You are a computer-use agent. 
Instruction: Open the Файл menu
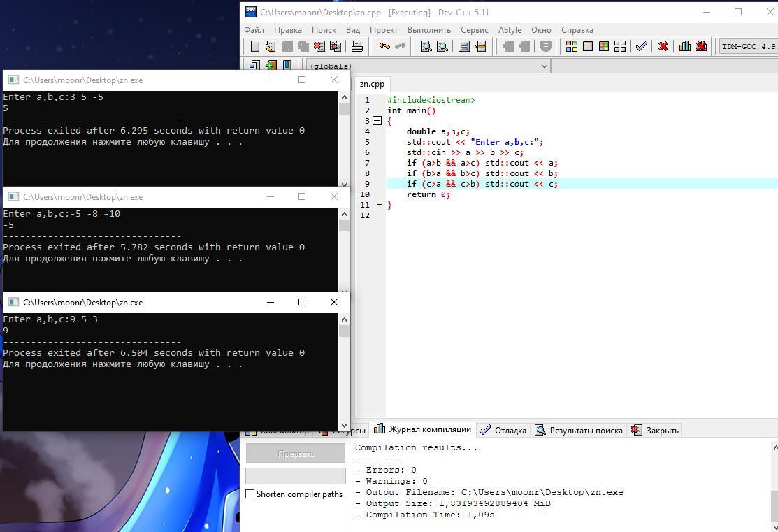(254, 30)
